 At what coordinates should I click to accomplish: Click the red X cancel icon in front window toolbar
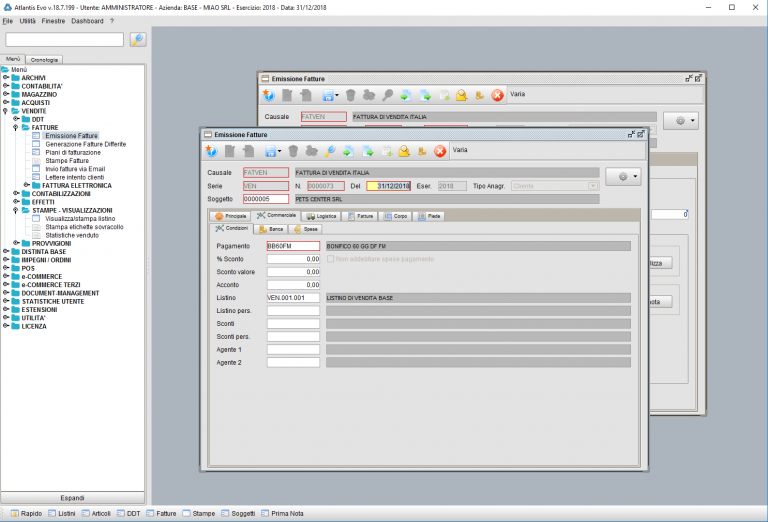[x=440, y=151]
